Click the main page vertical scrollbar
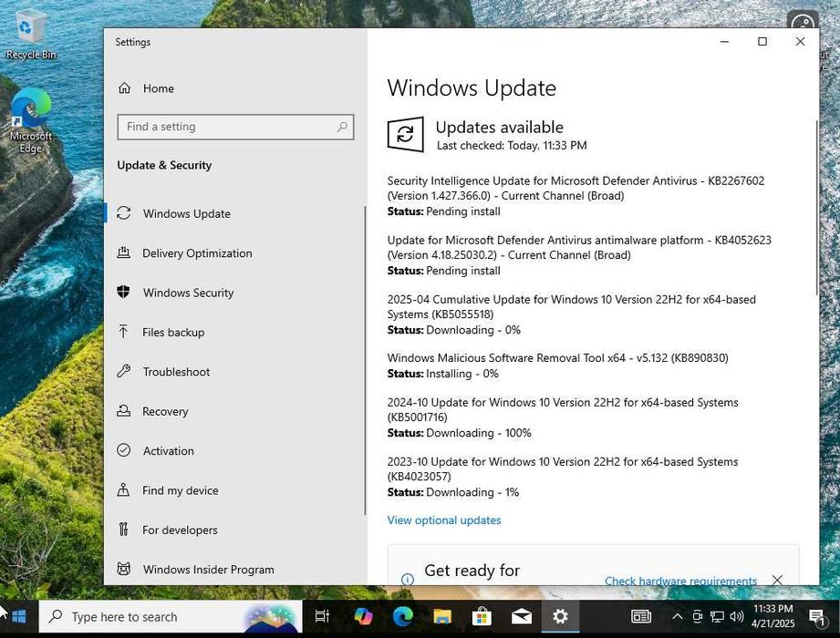Screen dimensions: 840x638 pyautogui.click(x=816, y=207)
